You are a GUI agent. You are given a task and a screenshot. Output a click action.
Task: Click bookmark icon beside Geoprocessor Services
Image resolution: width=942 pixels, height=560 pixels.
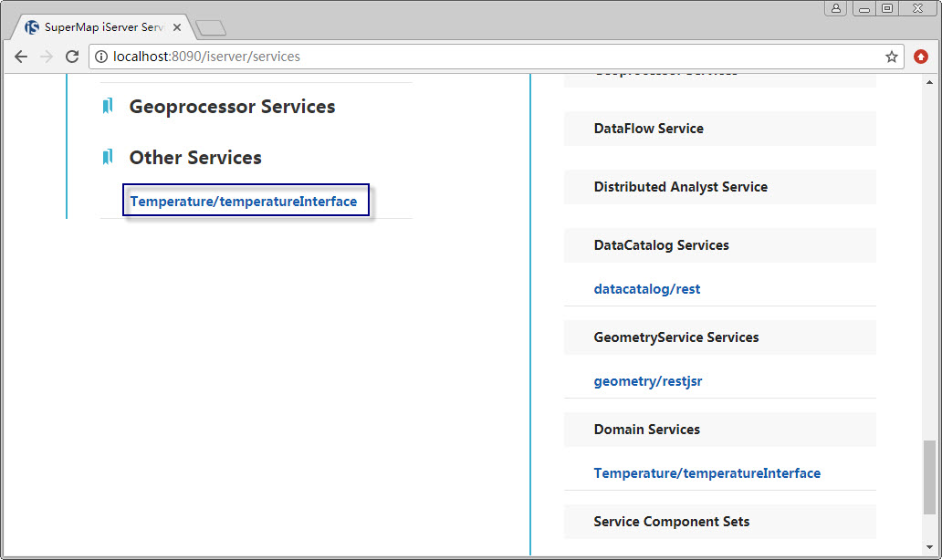coord(108,107)
